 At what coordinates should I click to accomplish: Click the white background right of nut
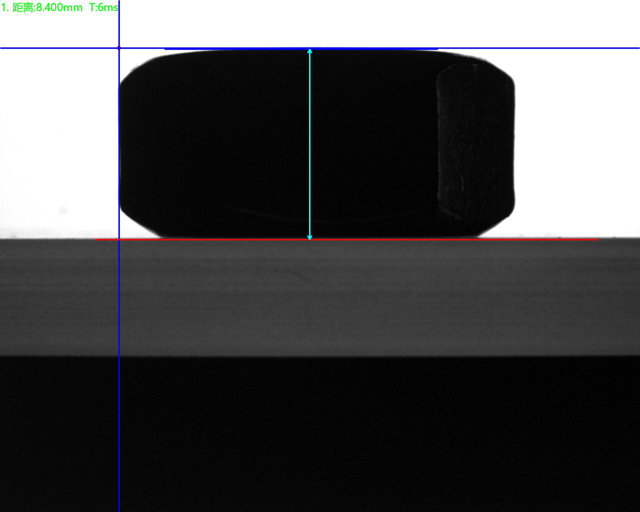[x=580, y=140]
